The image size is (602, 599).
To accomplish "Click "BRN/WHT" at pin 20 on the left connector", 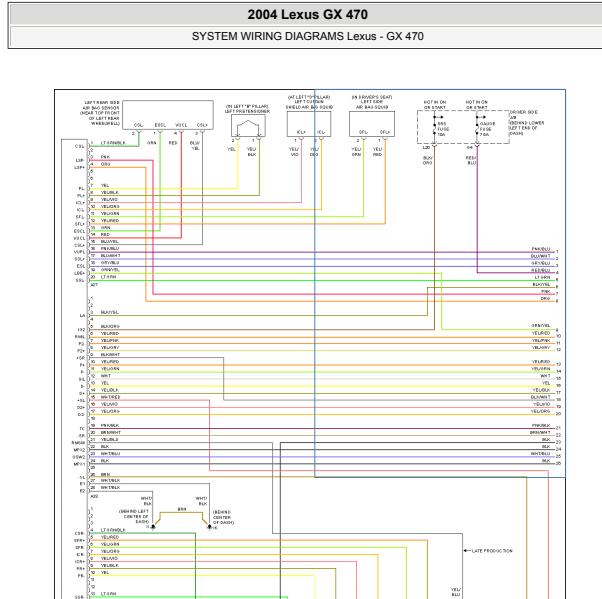I will (x=111, y=432).
